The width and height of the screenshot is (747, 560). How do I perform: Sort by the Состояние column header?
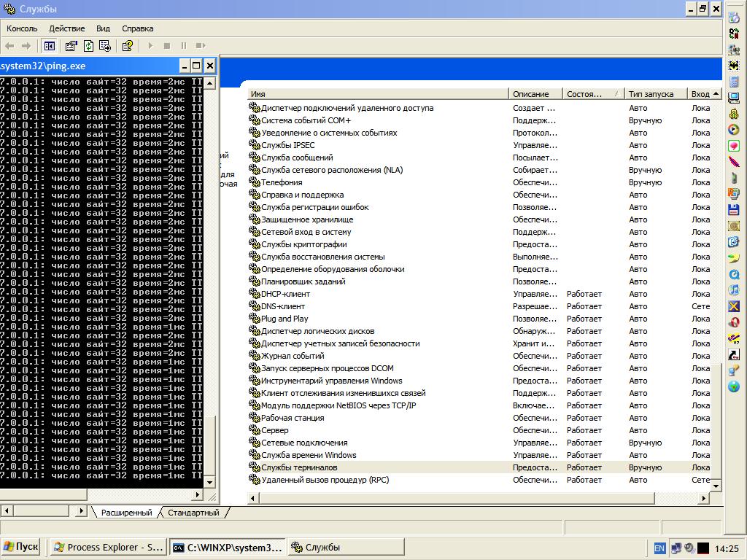pyautogui.click(x=594, y=94)
